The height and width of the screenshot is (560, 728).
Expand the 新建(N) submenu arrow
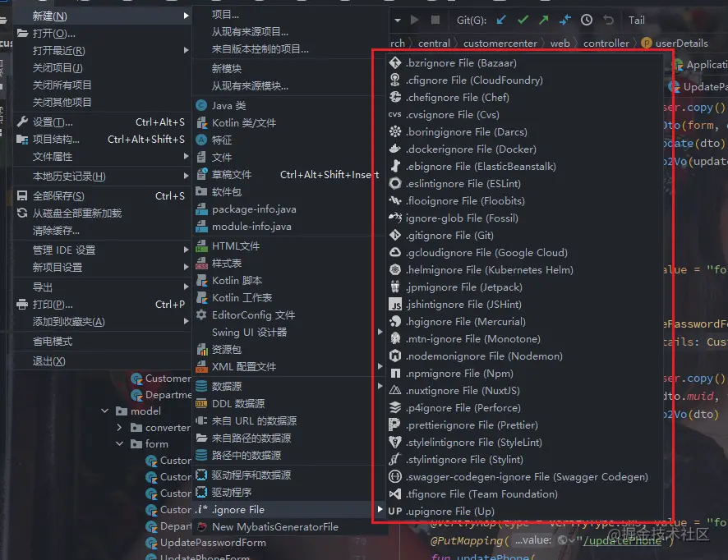186,16
